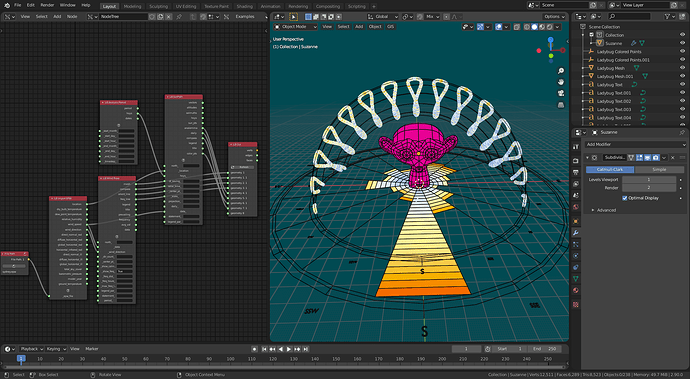690x379 pixels.
Task: Jump to the timeline end frame
Action: [x=306, y=349]
